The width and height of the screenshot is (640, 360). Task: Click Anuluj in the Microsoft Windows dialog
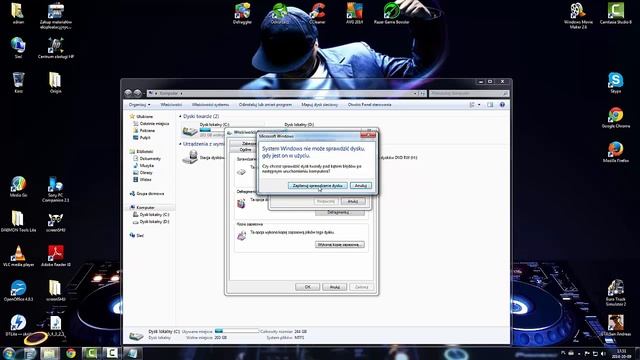(361, 186)
